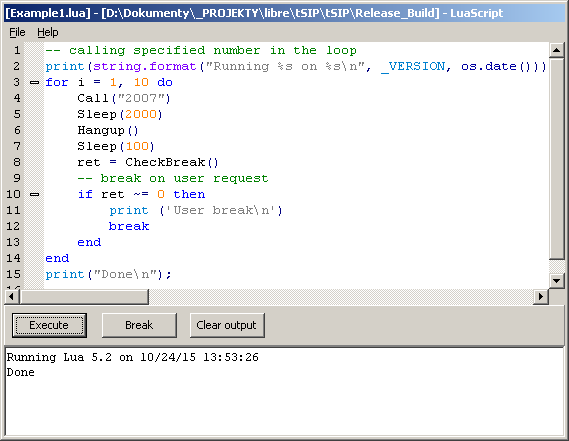Click the 'end' keyword on line 14
This screenshot has height=441, width=569.
point(57,258)
